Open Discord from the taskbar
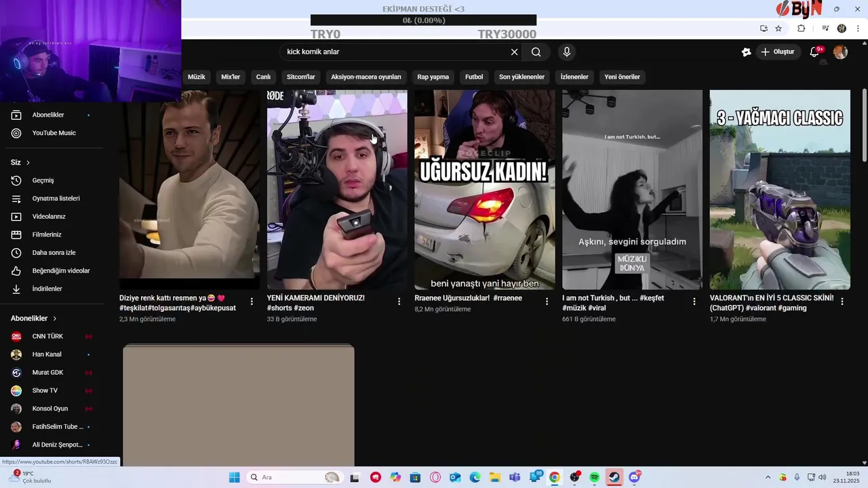Screen dimensions: 868x488 pyautogui.click(x=634, y=477)
